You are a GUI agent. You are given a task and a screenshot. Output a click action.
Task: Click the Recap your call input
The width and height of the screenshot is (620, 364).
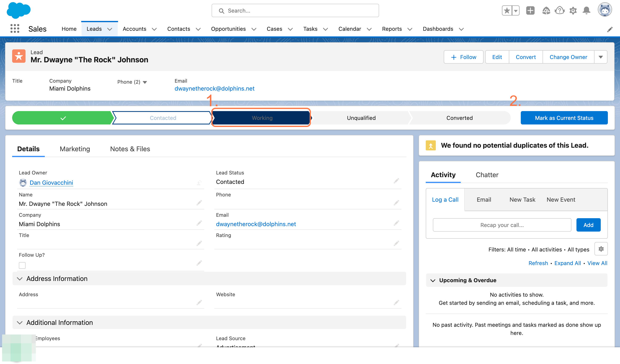tap(502, 225)
